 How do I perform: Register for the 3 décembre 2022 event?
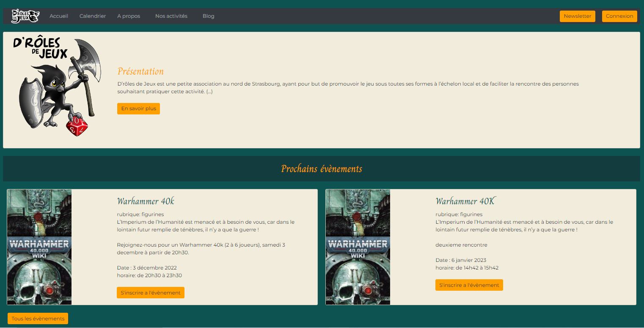[151, 293]
